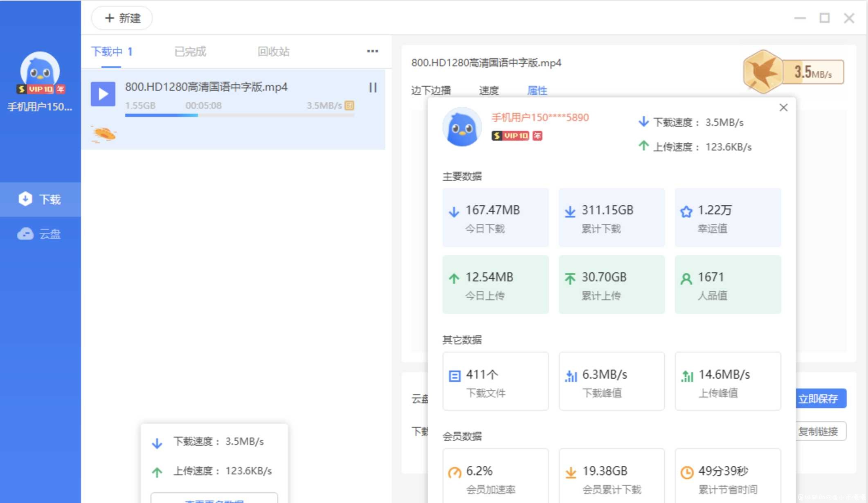Open the 属性 properties tab
The height and width of the screenshot is (503, 868).
(537, 90)
